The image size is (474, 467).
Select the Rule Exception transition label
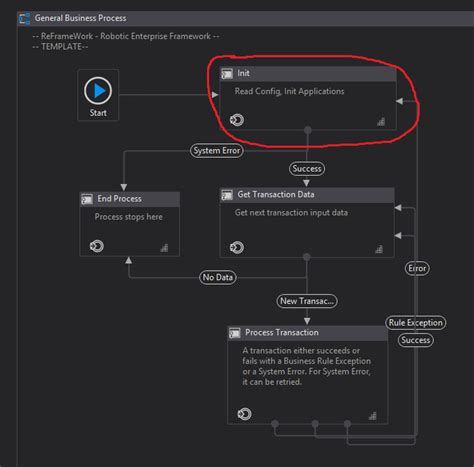point(416,323)
